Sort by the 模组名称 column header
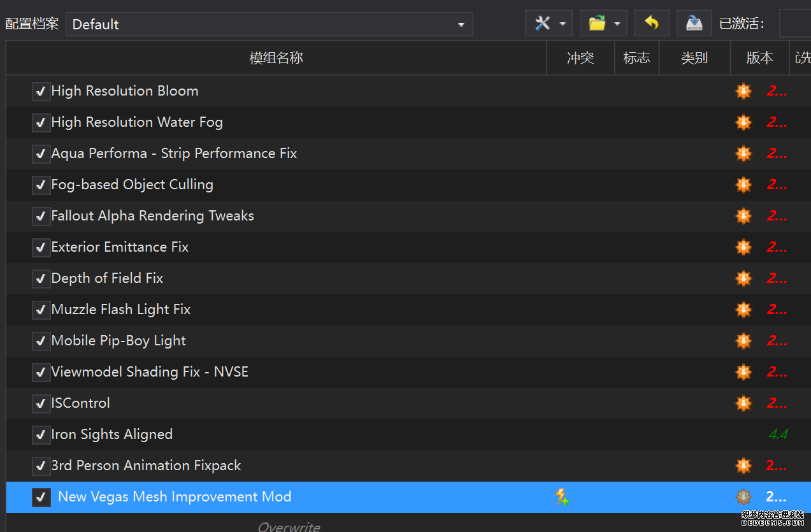 pyautogui.click(x=276, y=58)
